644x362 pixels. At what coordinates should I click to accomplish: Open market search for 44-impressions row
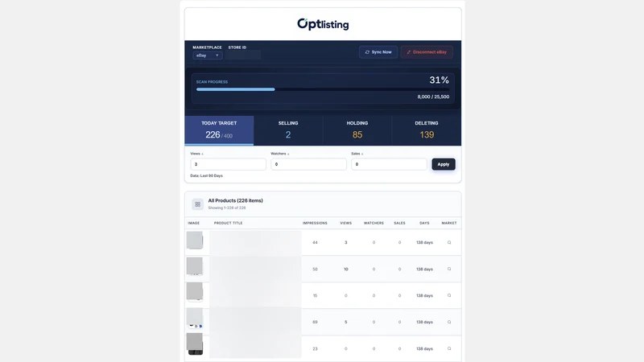coord(449,243)
